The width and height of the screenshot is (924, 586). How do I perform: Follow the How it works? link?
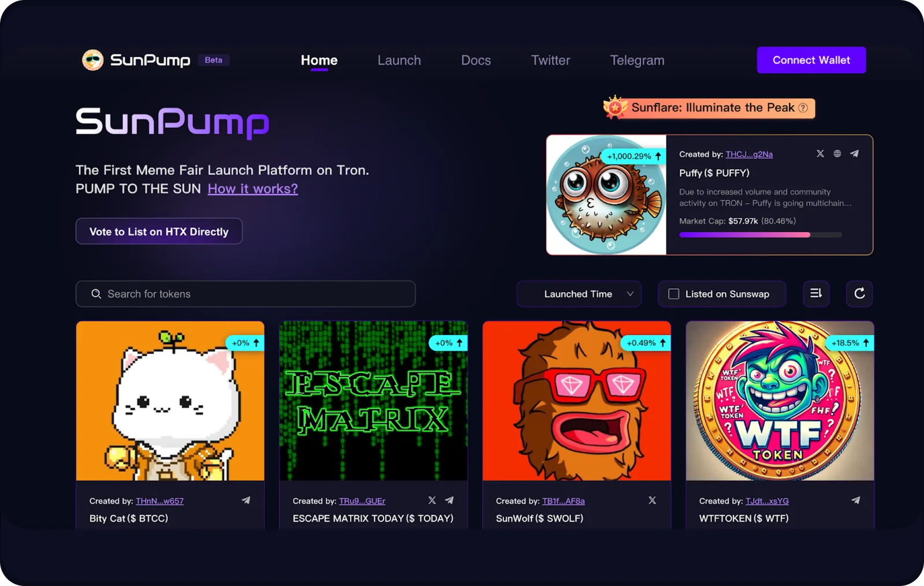point(253,189)
